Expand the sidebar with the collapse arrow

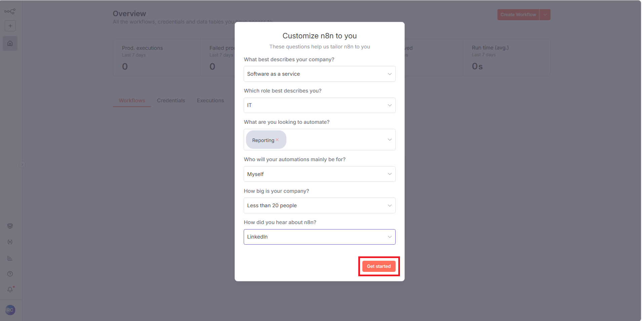pyautogui.click(x=22, y=165)
